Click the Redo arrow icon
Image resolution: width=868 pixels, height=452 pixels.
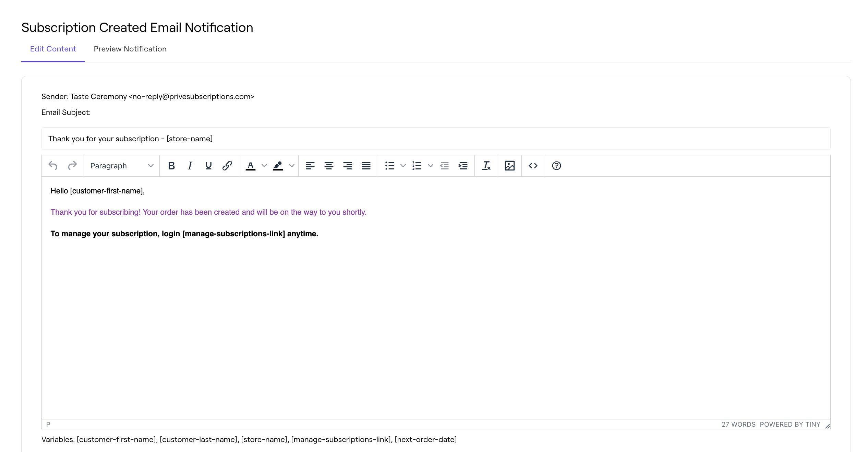click(x=72, y=166)
